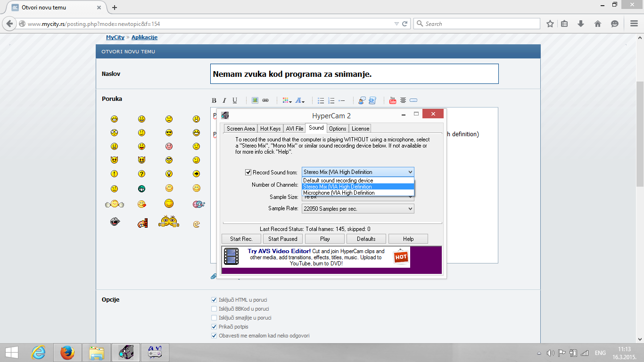Open the AVI File tab

pyautogui.click(x=295, y=128)
